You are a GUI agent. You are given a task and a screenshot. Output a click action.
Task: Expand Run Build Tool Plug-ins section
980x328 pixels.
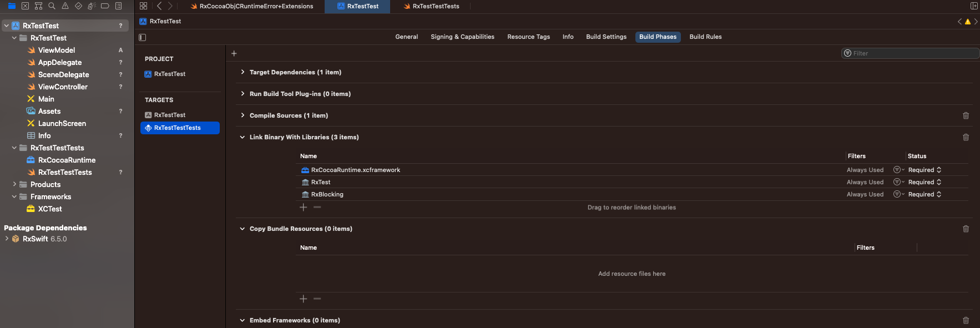click(243, 94)
